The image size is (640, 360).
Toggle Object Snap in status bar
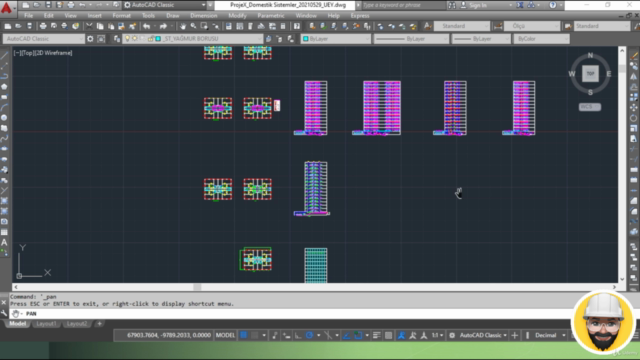(358, 335)
